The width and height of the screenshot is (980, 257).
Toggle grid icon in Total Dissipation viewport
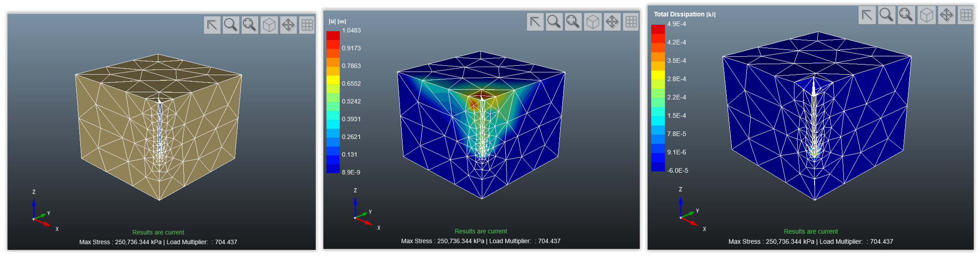(x=966, y=15)
